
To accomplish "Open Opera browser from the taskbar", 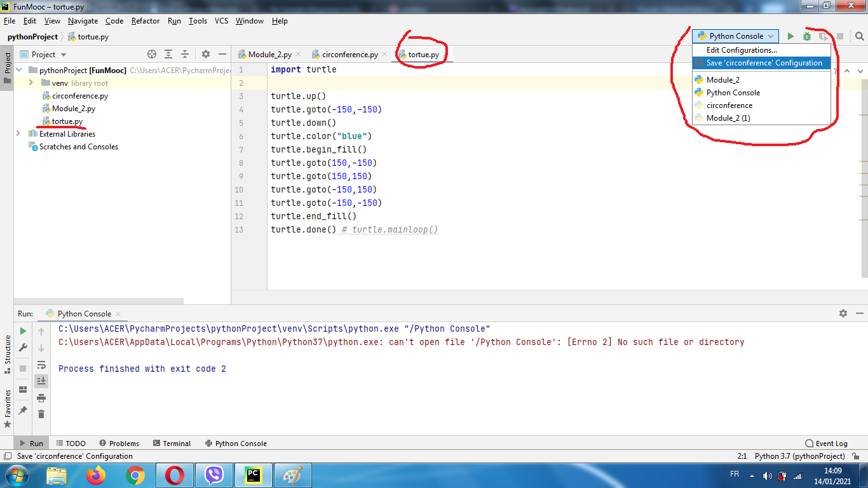I will tap(175, 475).
